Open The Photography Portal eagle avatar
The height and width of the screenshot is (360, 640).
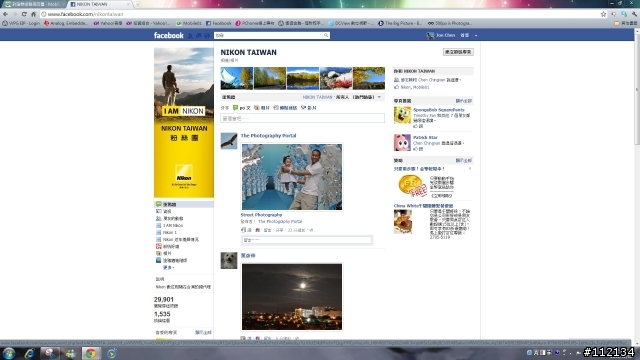(229, 141)
